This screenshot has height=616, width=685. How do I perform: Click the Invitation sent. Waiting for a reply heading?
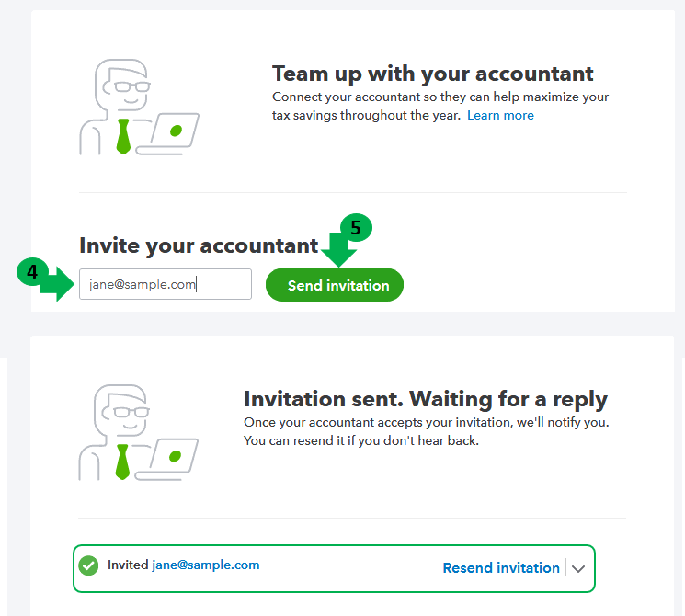coord(425,399)
